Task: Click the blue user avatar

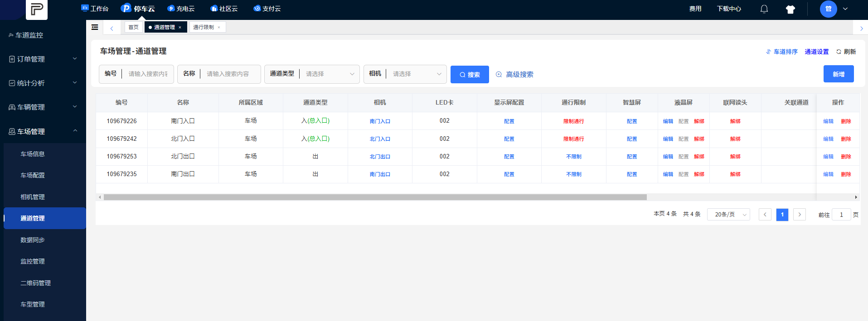Action: click(x=828, y=9)
